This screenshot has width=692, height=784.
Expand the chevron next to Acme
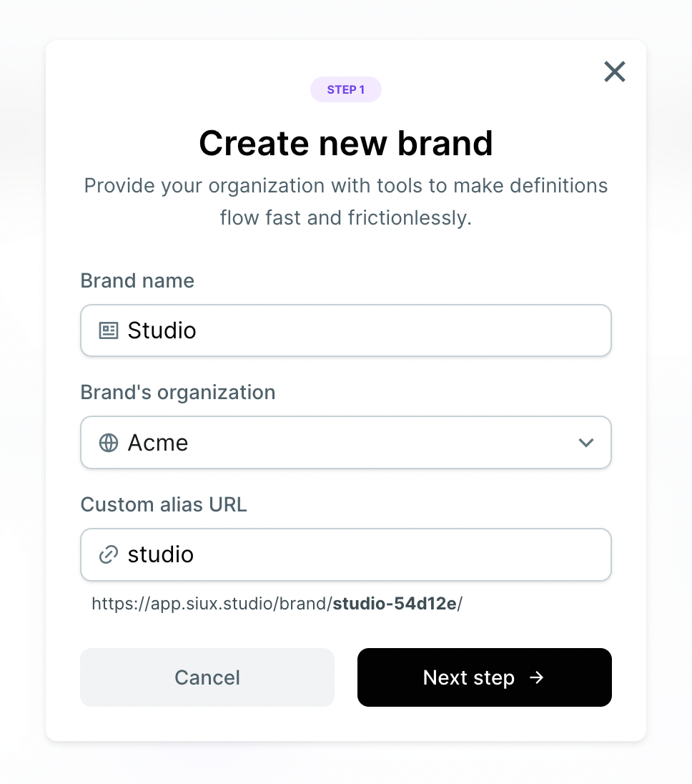[x=586, y=442]
